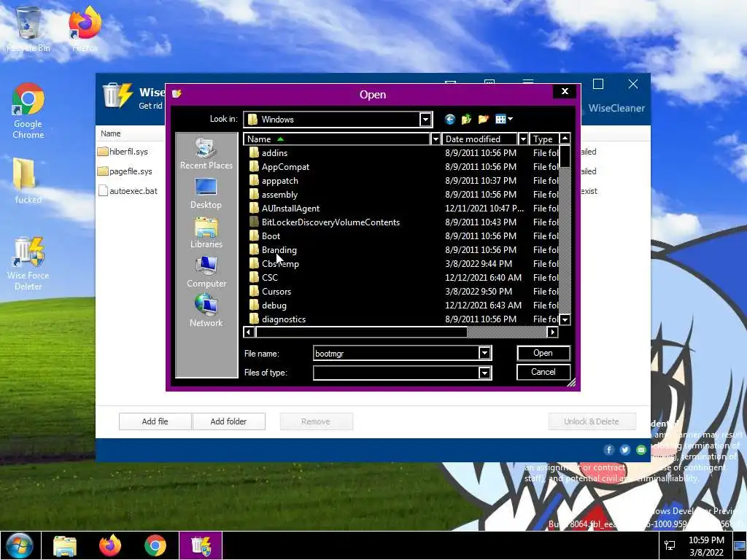Click the File name input field

(396, 354)
